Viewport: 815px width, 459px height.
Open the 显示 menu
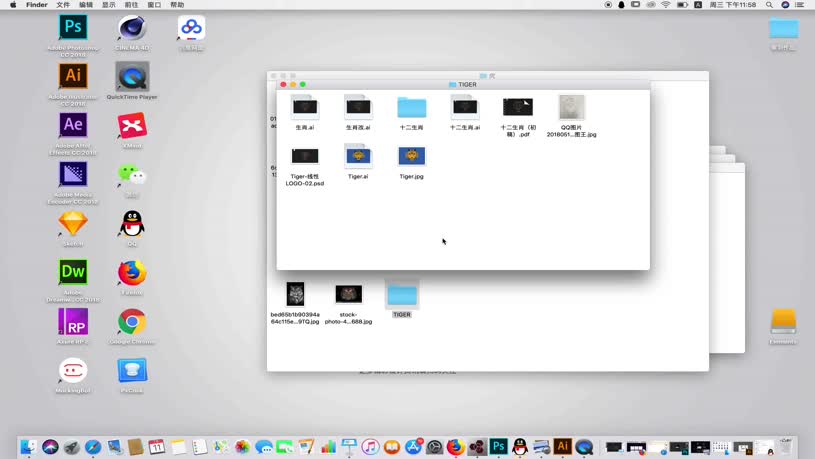(109, 5)
